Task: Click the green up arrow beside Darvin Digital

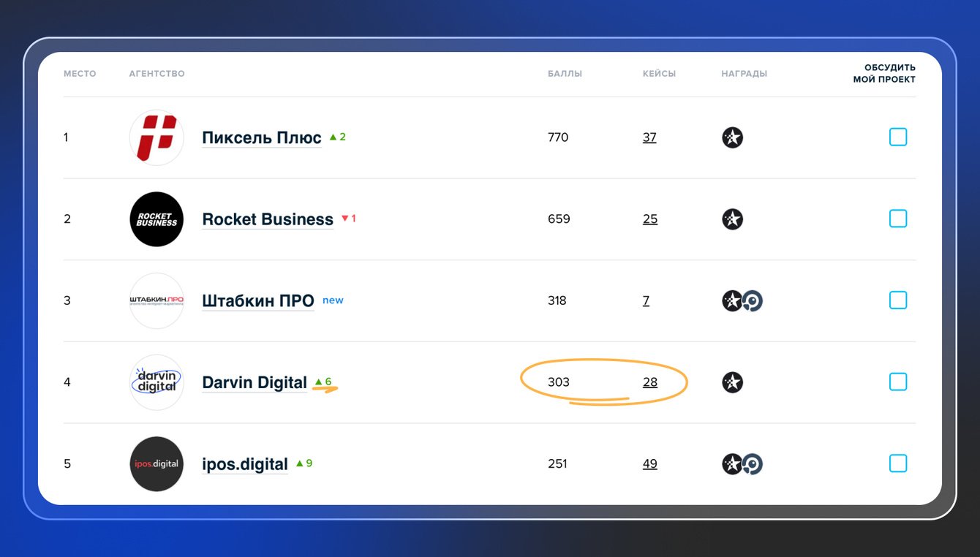Action: [318, 382]
